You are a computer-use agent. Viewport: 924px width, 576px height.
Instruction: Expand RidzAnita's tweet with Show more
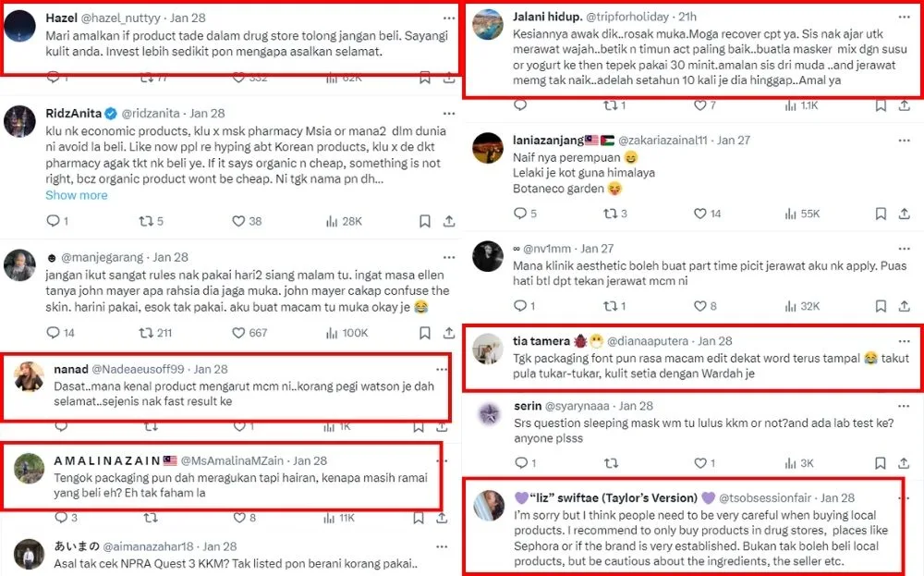(x=77, y=195)
